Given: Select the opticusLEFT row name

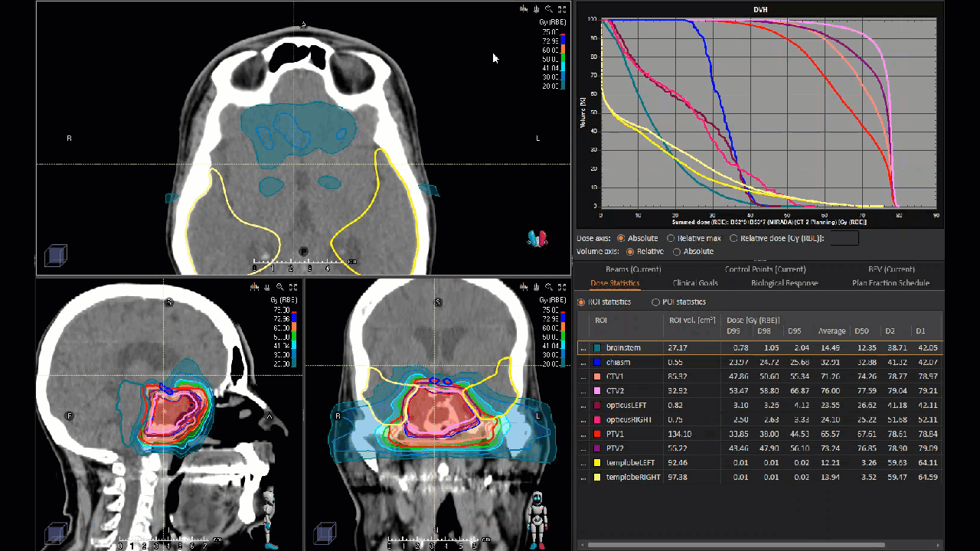Looking at the screenshot, I should 626,405.
